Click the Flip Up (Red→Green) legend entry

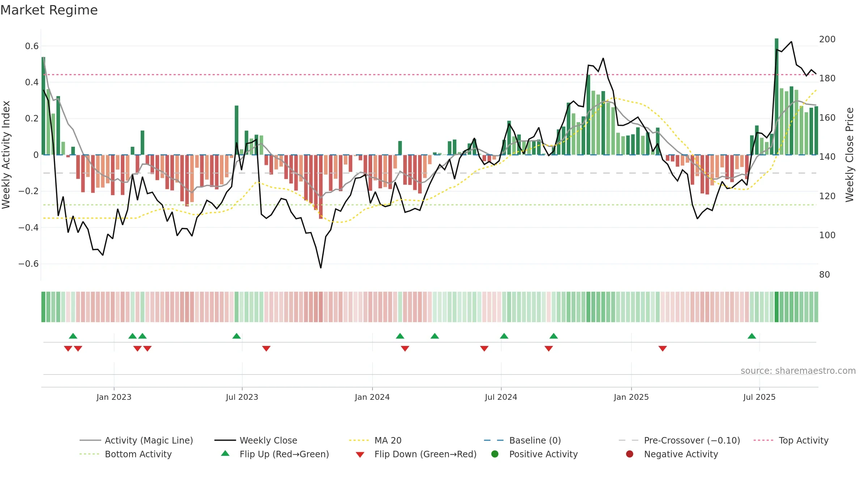[275, 454]
